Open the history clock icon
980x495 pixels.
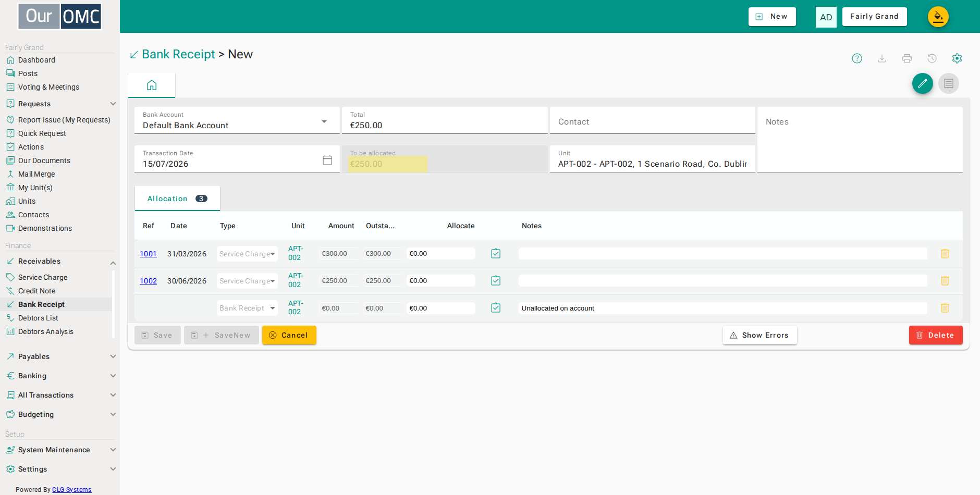(932, 58)
